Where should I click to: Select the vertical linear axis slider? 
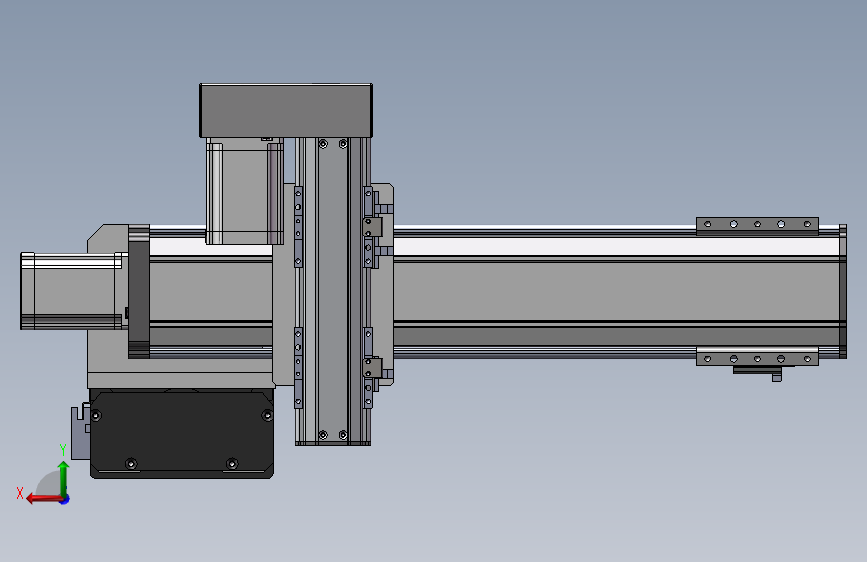[332, 292]
